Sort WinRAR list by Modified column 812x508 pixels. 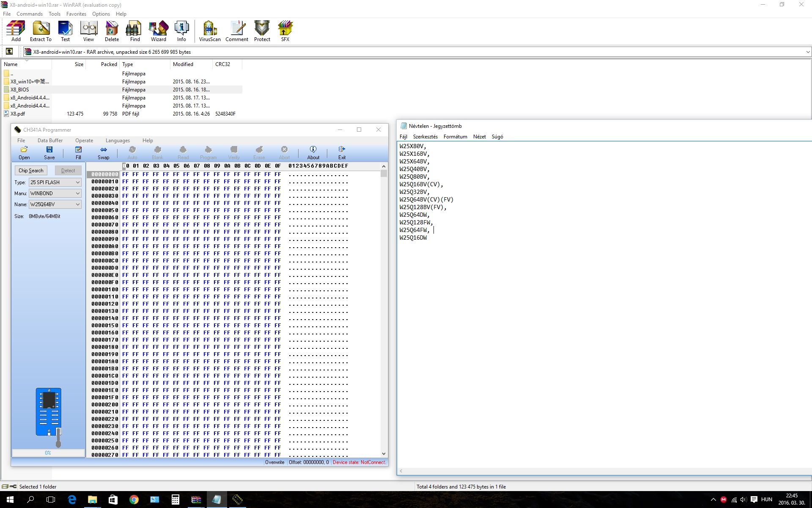(x=191, y=64)
